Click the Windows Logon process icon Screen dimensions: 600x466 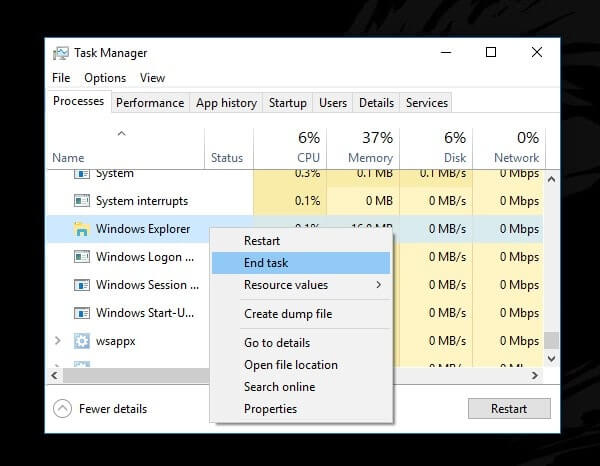82,257
